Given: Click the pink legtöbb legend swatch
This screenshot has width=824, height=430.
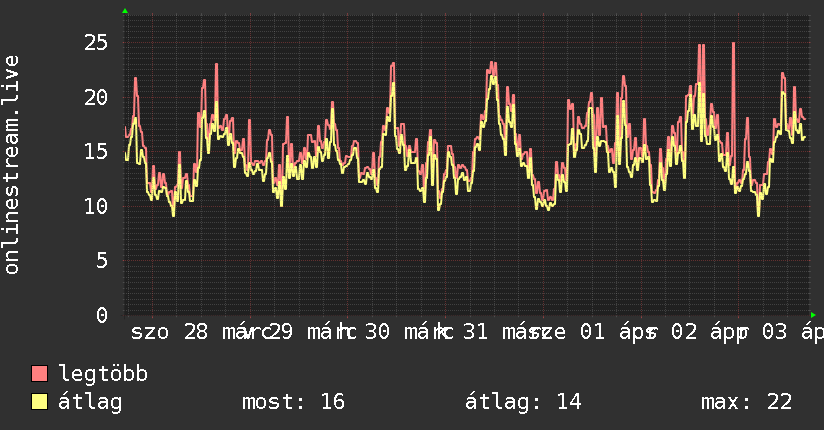Looking at the screenshot, I should 39,373.
